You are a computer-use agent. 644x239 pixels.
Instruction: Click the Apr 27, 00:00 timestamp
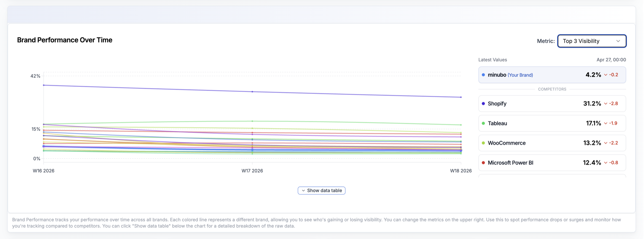611,60
